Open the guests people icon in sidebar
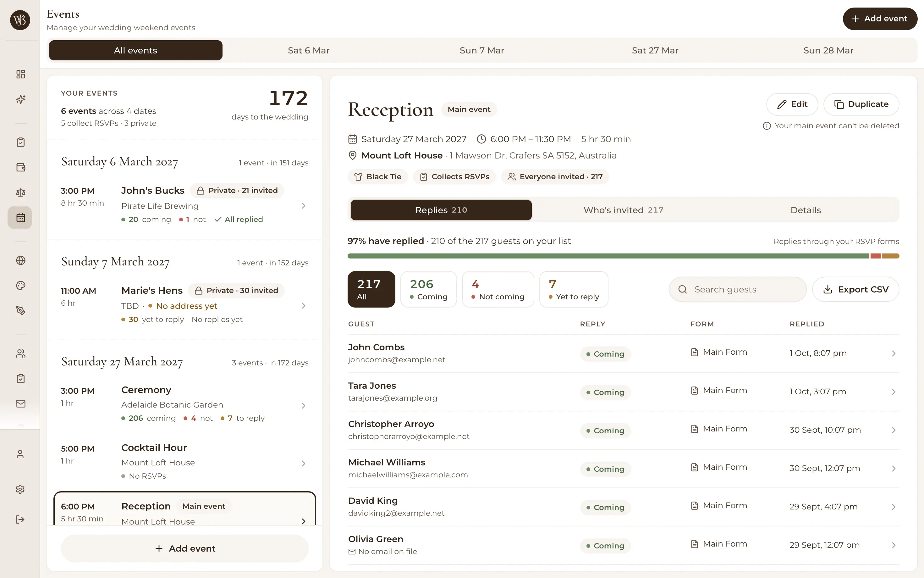Image resolution: width=924 pixels, height=578 pixels. 21,353
